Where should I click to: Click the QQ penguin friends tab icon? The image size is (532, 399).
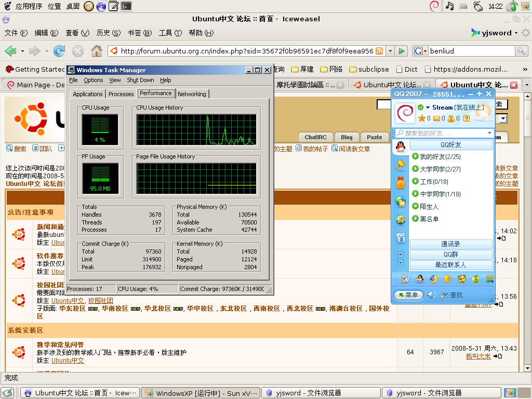401,147
